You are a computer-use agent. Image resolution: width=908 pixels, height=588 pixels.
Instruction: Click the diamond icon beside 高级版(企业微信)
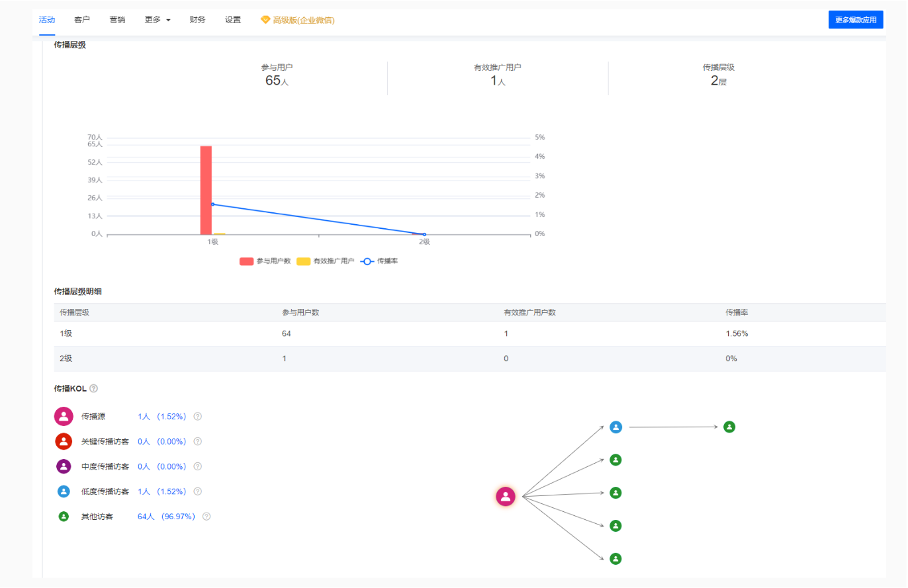pos(265,20)
